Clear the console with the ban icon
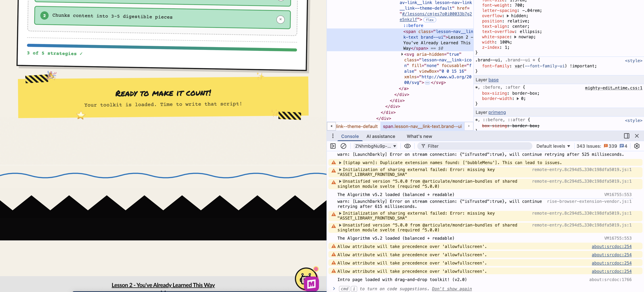 click(x=343, y=146)
